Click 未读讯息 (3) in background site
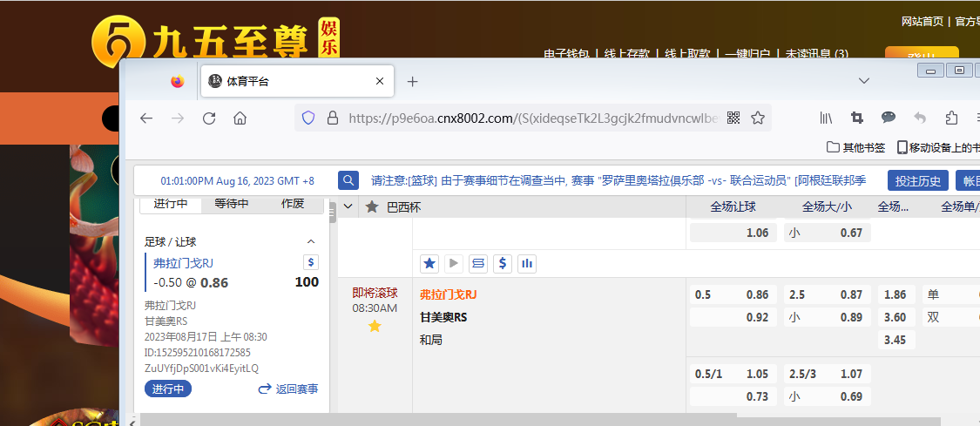The image size is (980, 426). (x=817, y=54)
